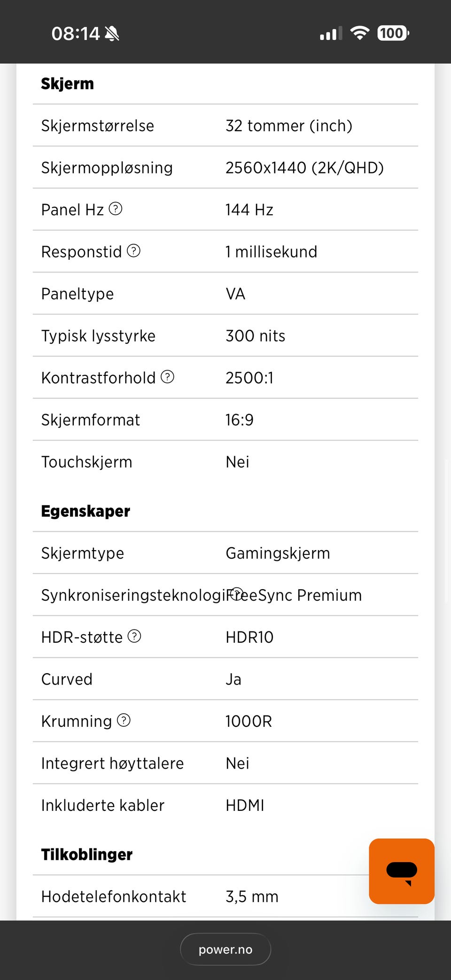Image resolution: width=451 pixels, height=980 pixels.
Task: Open Kontrastforhold info question mark
Action: (x=168, y=377)
